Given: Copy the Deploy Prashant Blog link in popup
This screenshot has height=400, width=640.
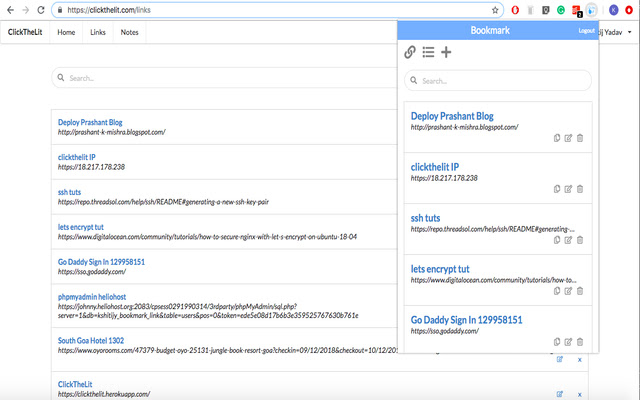Looking at the screenshot, I should (557, 138).
